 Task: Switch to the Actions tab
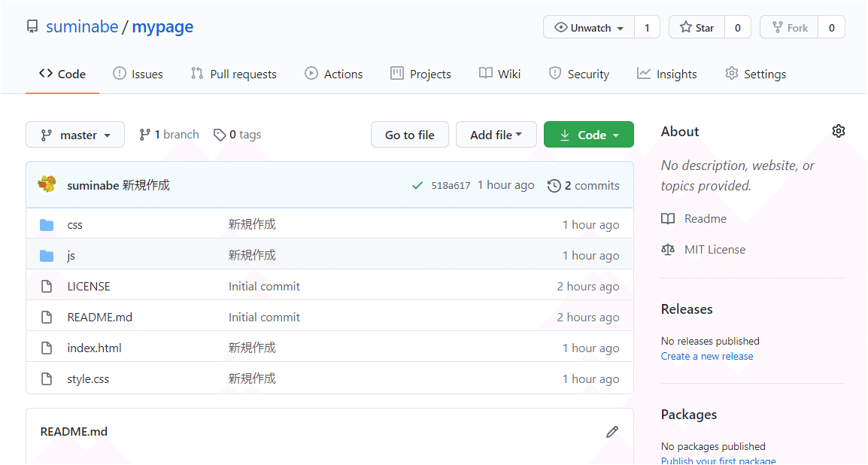tap(334, 74)
